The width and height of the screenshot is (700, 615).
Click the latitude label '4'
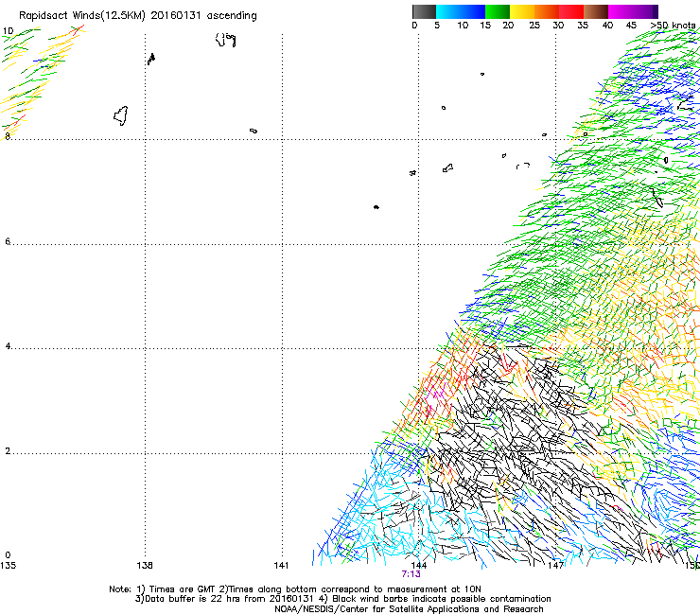(8, 346)
